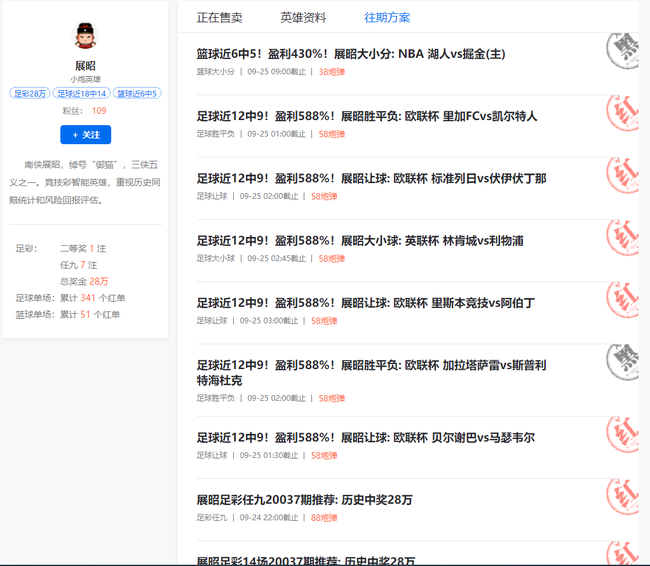Click the 09-24 22:00截止 deadline text
The width and height of the screenshot is (650, 566).
(269, 517)
